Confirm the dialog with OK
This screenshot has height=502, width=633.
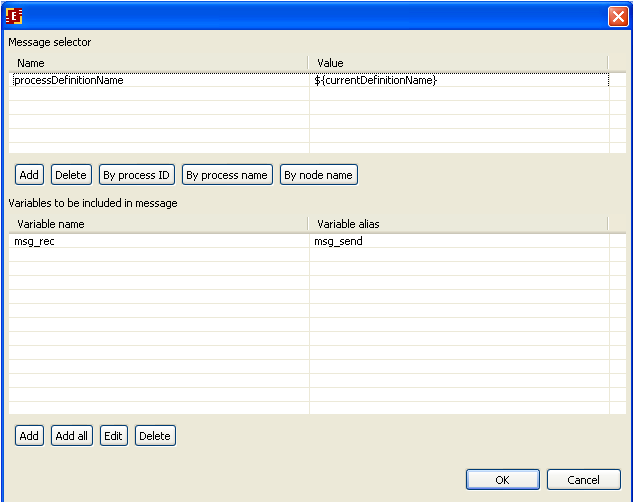pyautogui.click(x=502, y=480)
